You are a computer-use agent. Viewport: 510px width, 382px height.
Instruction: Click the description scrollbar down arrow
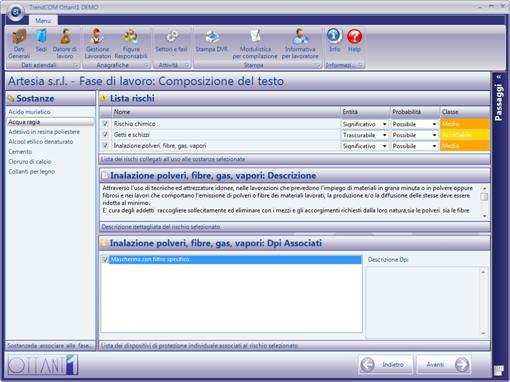(484, 216)
